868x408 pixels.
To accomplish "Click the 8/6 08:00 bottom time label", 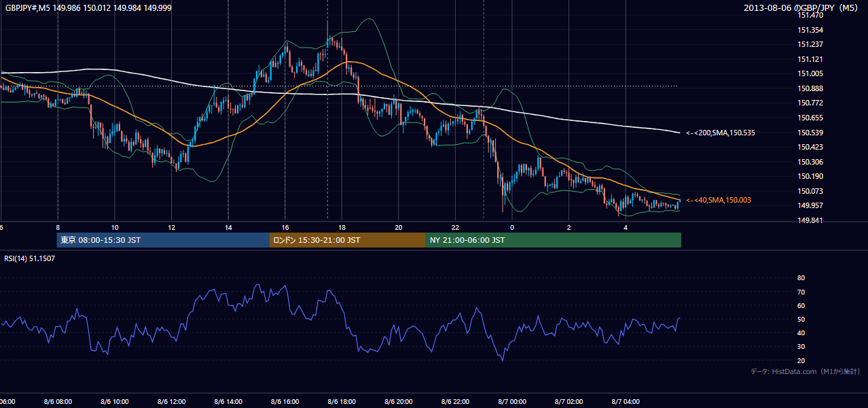I will click(58, 402).
